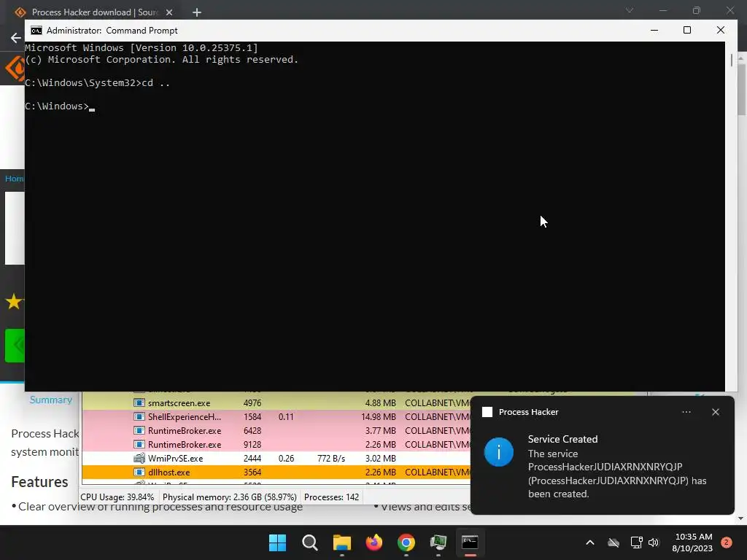Open the clock showing 10:35 AM

click(x=692, y=542)
